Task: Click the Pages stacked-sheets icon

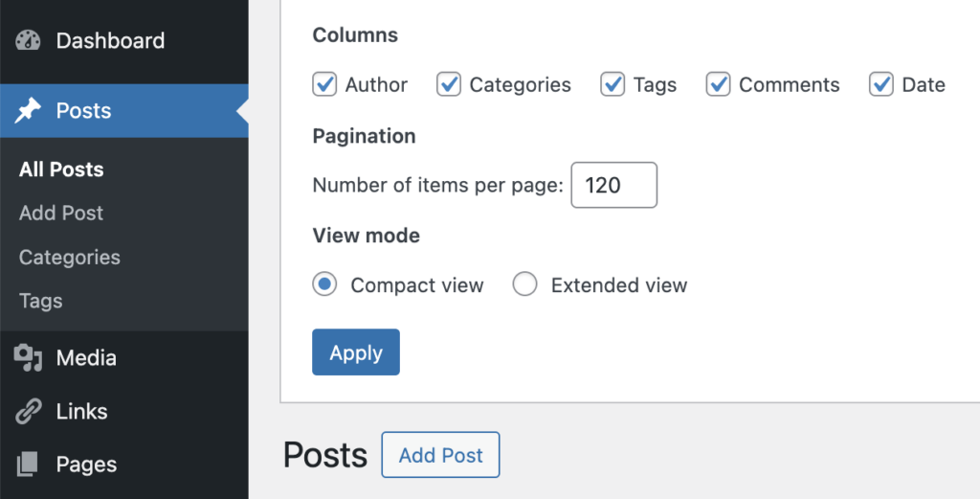Action: point(29,465)
